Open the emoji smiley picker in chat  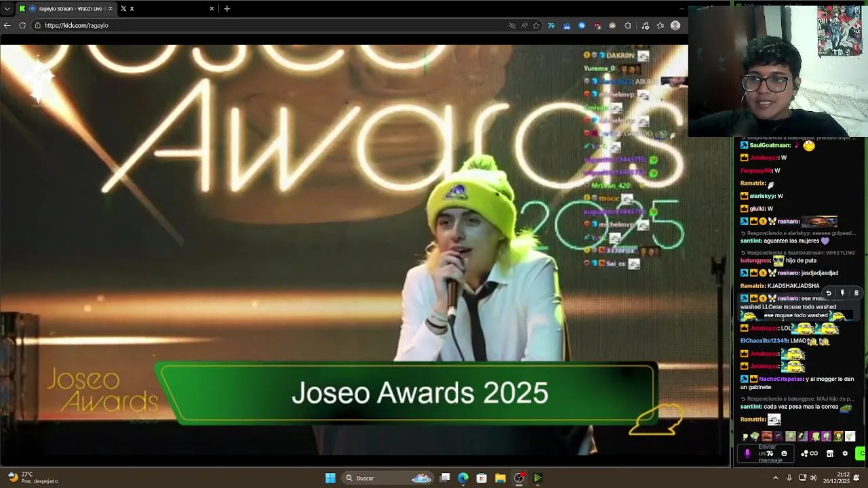point(784,453)
